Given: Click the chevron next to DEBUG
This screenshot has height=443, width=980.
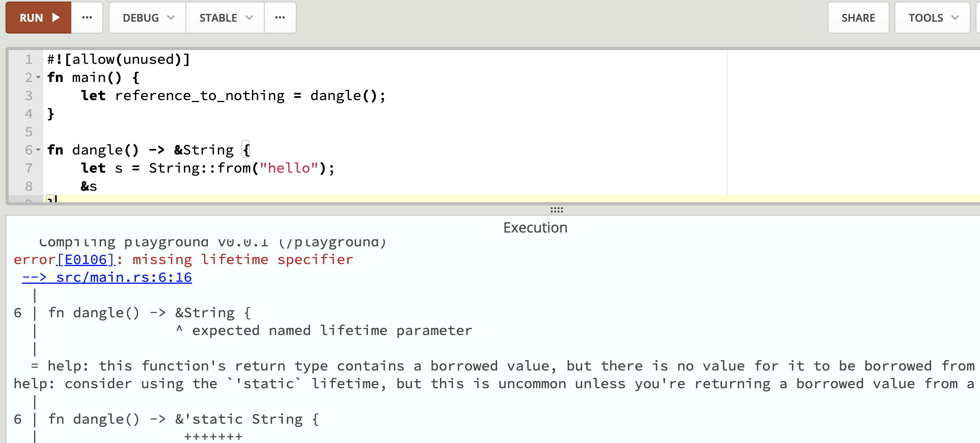Looking at the screenshot, I should pos(171,18).
